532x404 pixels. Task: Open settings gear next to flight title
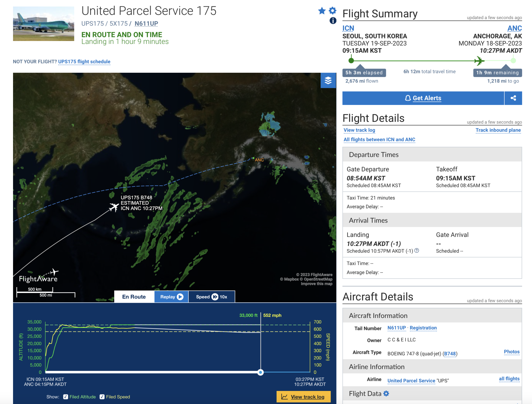click(x=332, y=11)
